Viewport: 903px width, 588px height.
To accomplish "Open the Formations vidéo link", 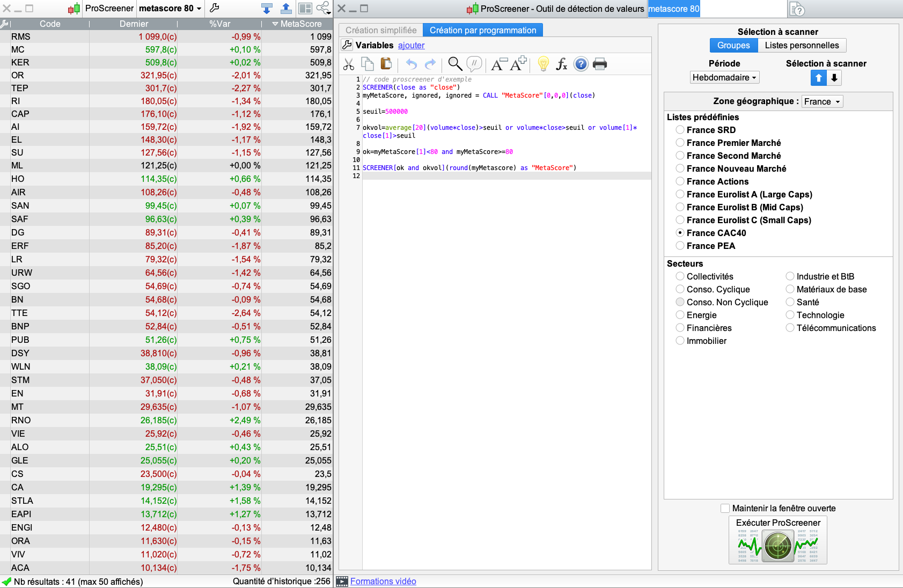I will 383,582.
